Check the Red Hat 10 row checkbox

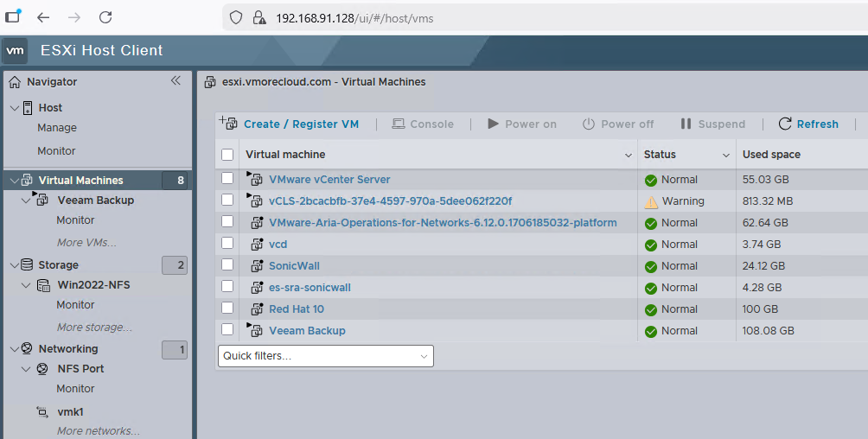point(227,308)
